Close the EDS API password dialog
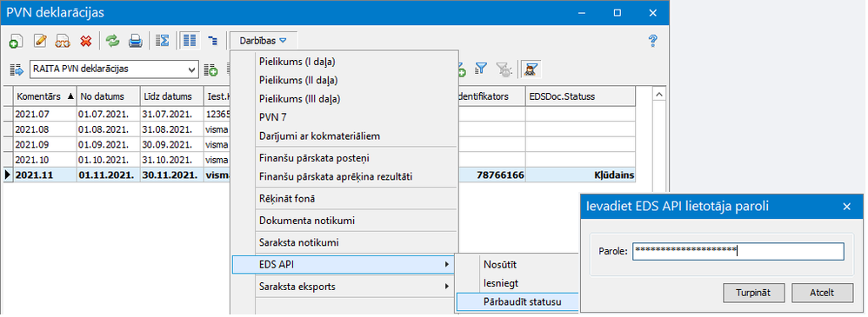This screenshot has width=868, height=317. [846, 207]
